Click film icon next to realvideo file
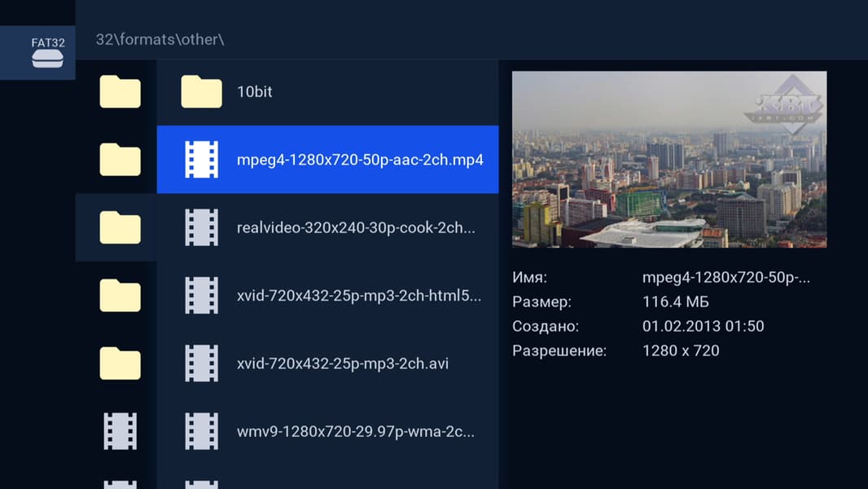 click(201, 227)
